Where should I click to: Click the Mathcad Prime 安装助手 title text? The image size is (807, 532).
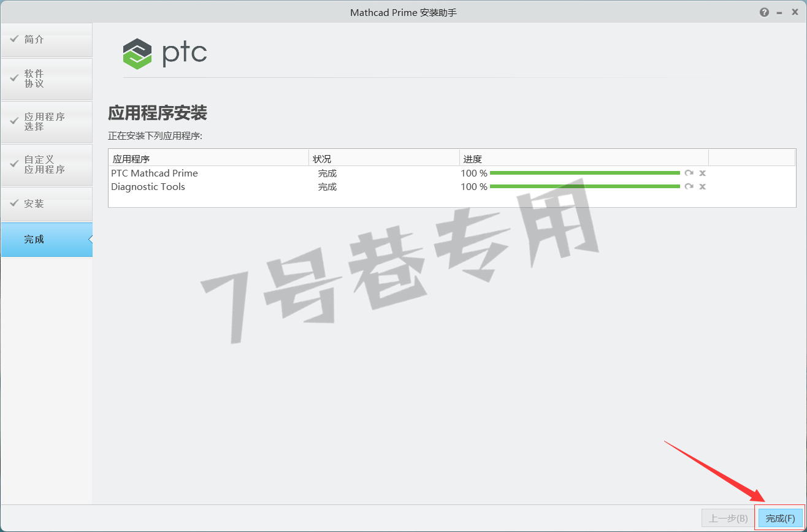click(x=403, y=13)
